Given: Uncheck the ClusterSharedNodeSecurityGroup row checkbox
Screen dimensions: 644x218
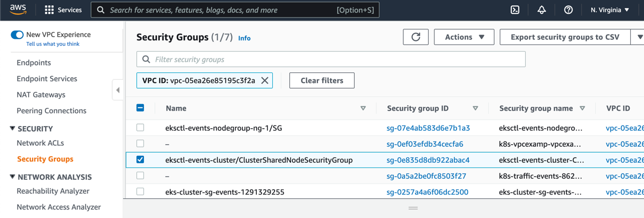Looking at the screenshot, I should (140, 160).
